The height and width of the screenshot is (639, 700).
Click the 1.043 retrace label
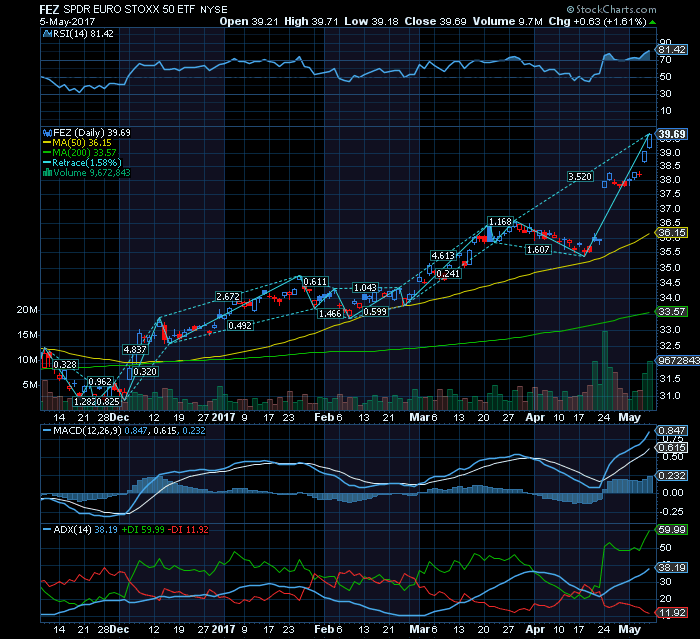[365, 288]
